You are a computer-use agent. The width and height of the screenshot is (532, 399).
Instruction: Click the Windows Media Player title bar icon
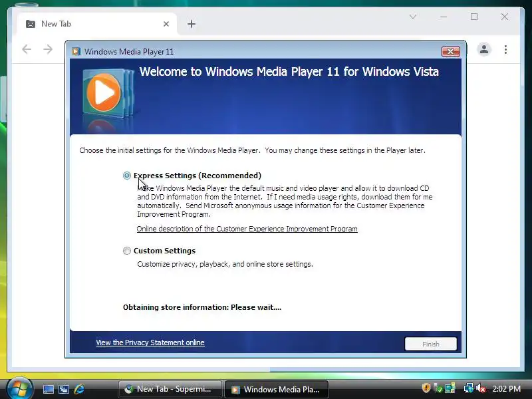[76, 52]
